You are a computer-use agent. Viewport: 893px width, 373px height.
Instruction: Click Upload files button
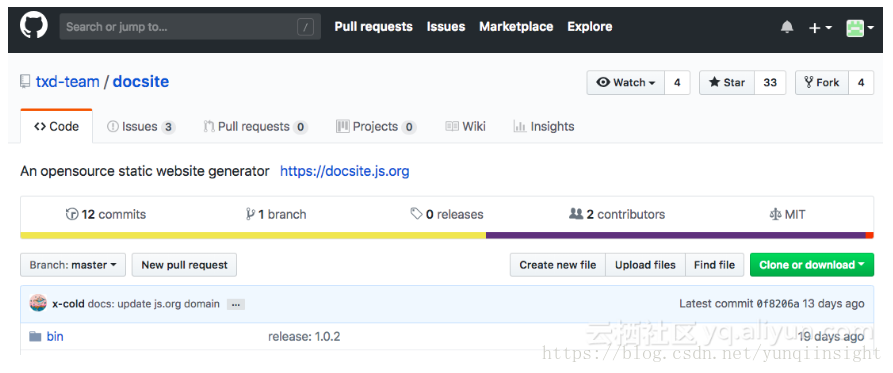645,265
